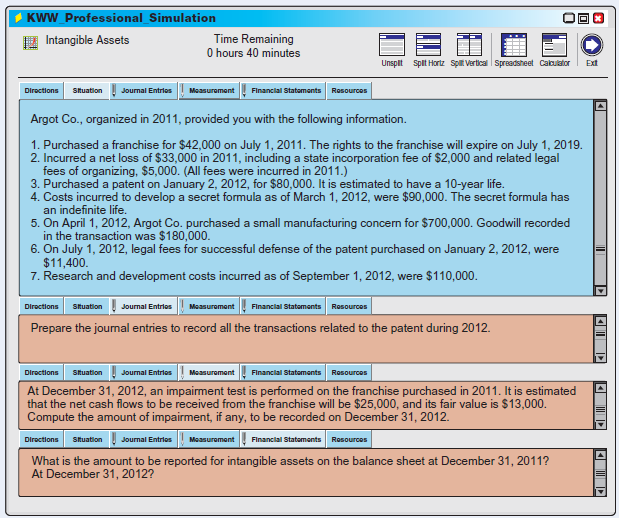Image resolution: width=619 pixels, height=518 pixels.
Task: Click the pencil icon in the title bar
Action: 16,18
